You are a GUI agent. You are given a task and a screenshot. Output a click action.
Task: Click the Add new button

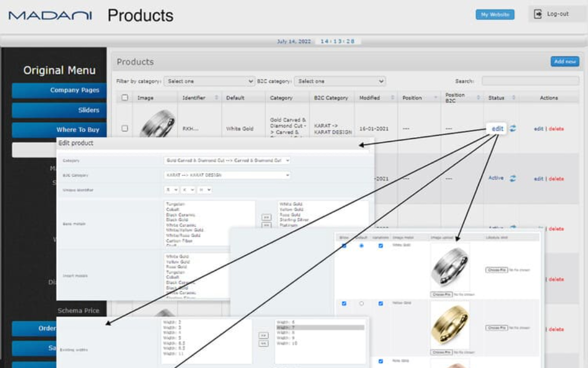click(x=565, y=61)
